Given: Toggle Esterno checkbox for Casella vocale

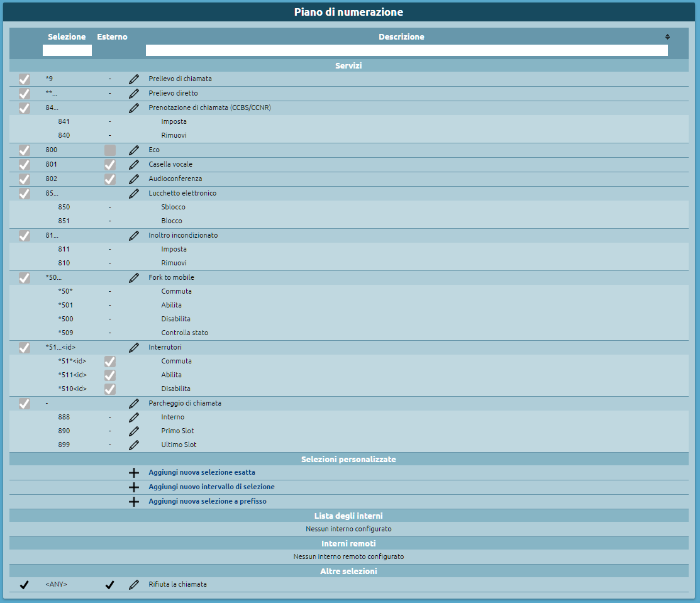Looking at the screenshot, I should (x=110, y=165).
